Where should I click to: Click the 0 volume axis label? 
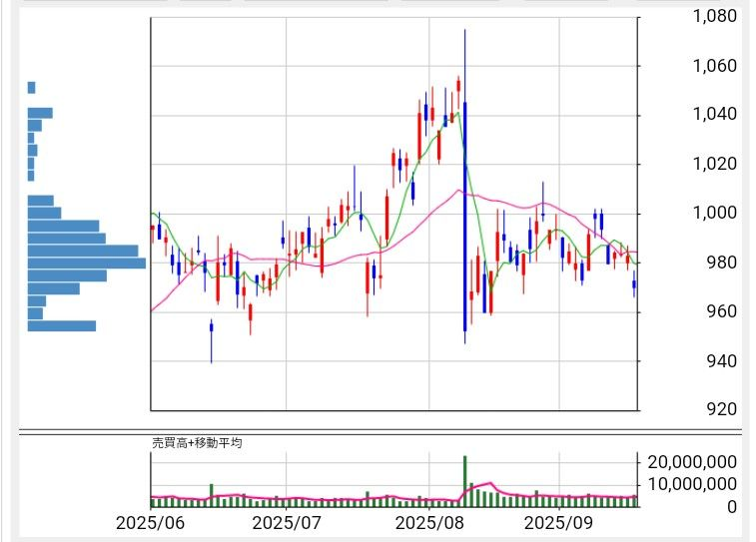(732, 507)
